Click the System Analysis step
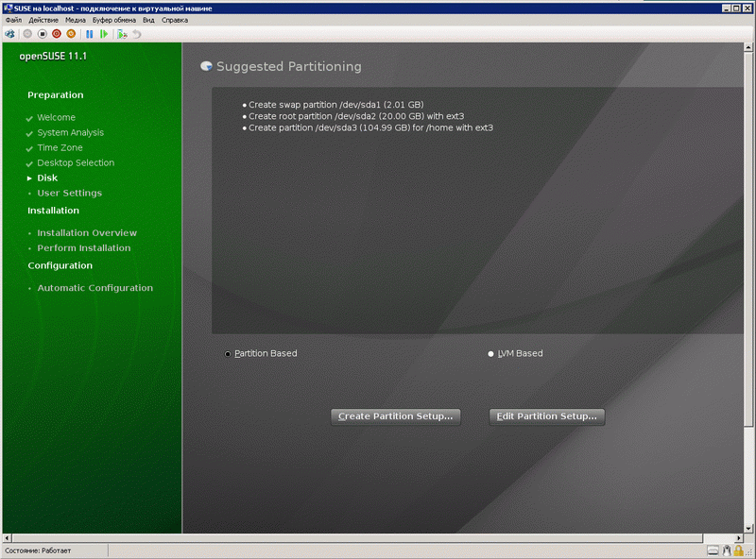Image resolution: width=756 pixels, height=559 pixels. coord(70,132)
